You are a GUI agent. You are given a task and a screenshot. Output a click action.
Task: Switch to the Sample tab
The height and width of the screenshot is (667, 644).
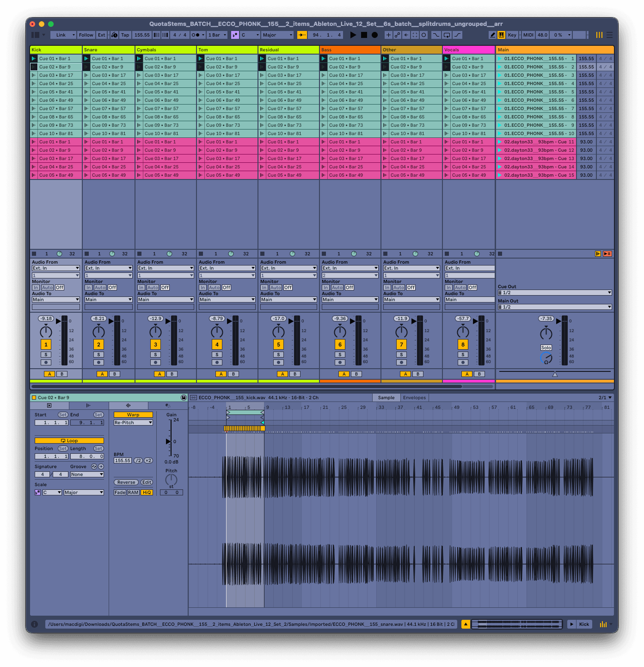click(386, 398)
